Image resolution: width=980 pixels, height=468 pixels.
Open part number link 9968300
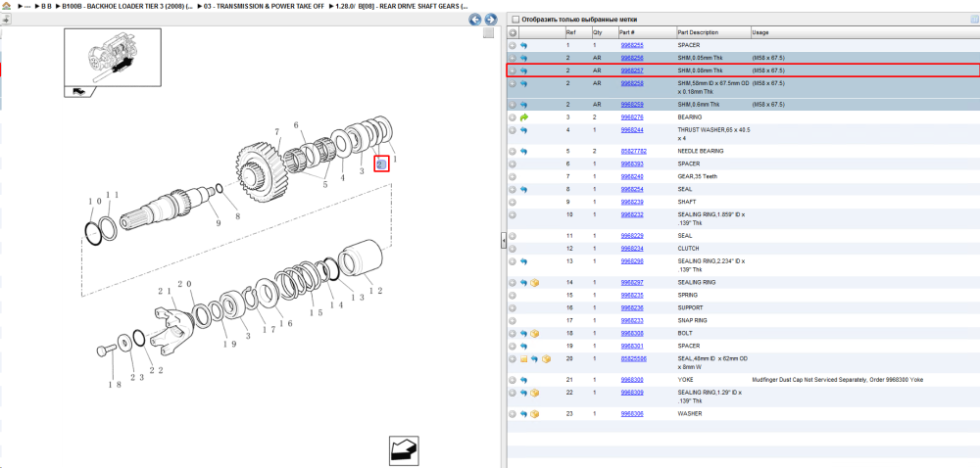[x=631, y=380]
